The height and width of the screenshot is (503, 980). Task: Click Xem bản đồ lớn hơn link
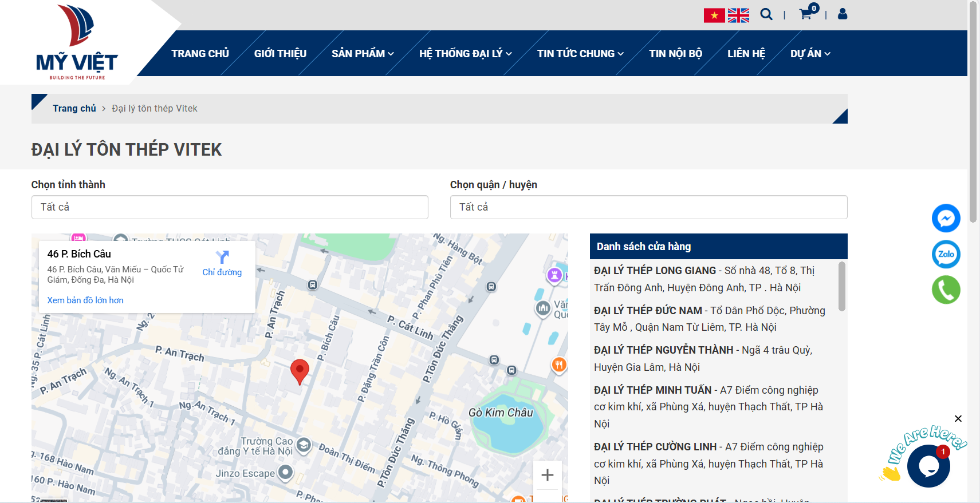click(85, 300)
